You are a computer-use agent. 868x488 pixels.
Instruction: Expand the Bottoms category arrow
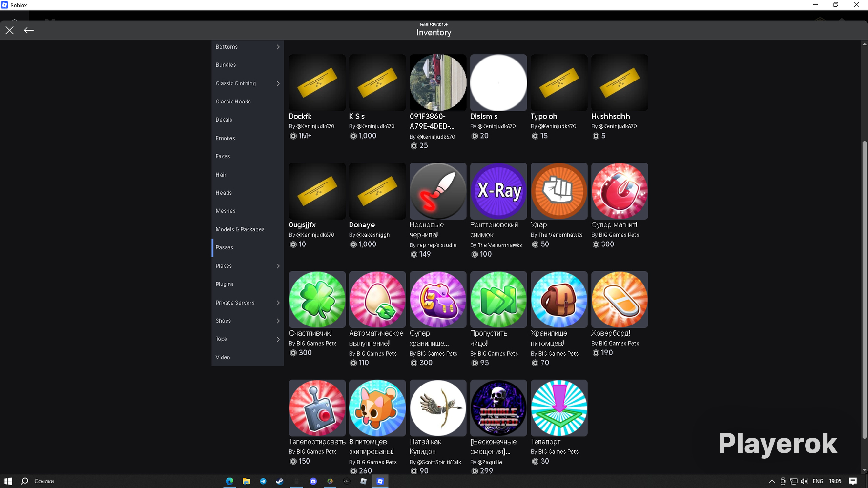278,47
